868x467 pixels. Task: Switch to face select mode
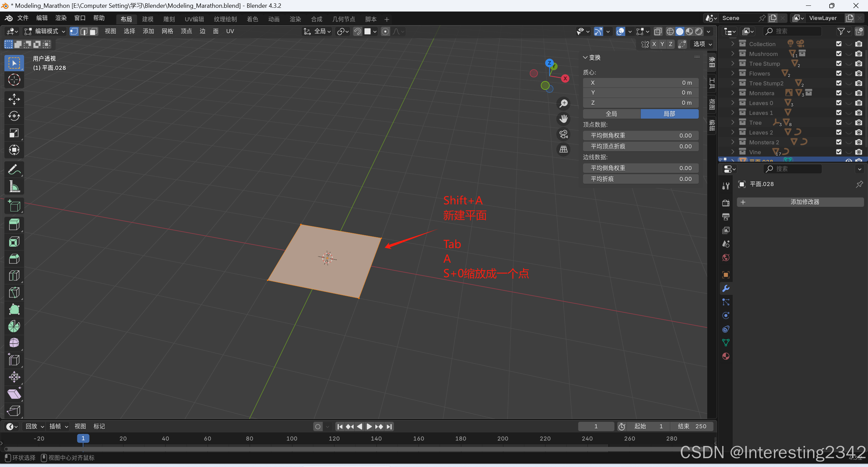pos(94,32)
